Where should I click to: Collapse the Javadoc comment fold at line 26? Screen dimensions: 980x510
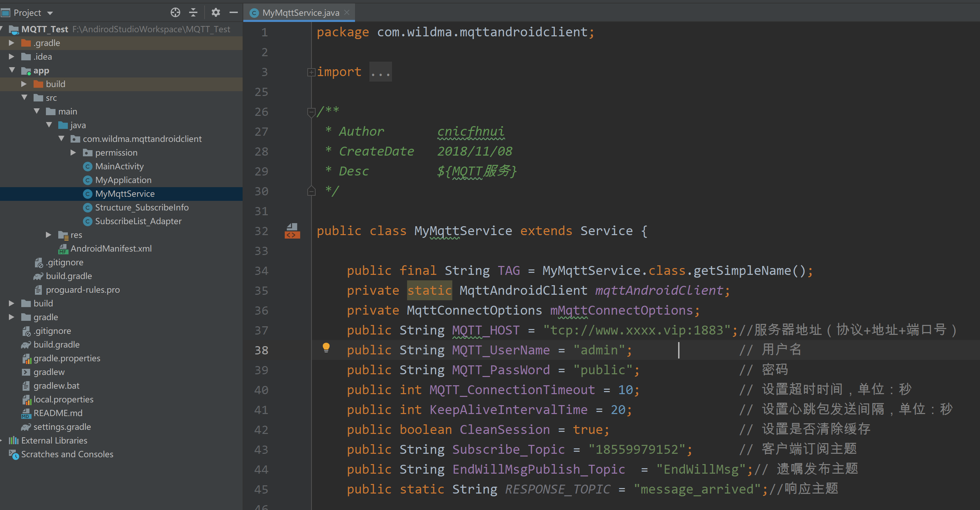coord(311,112)
